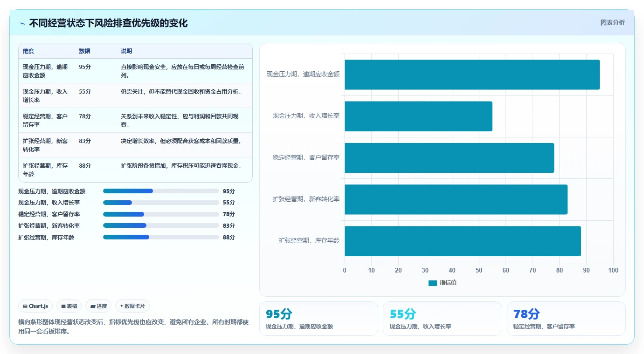
Task: Click the 95分 data card
Action: (x=319, y=319)
